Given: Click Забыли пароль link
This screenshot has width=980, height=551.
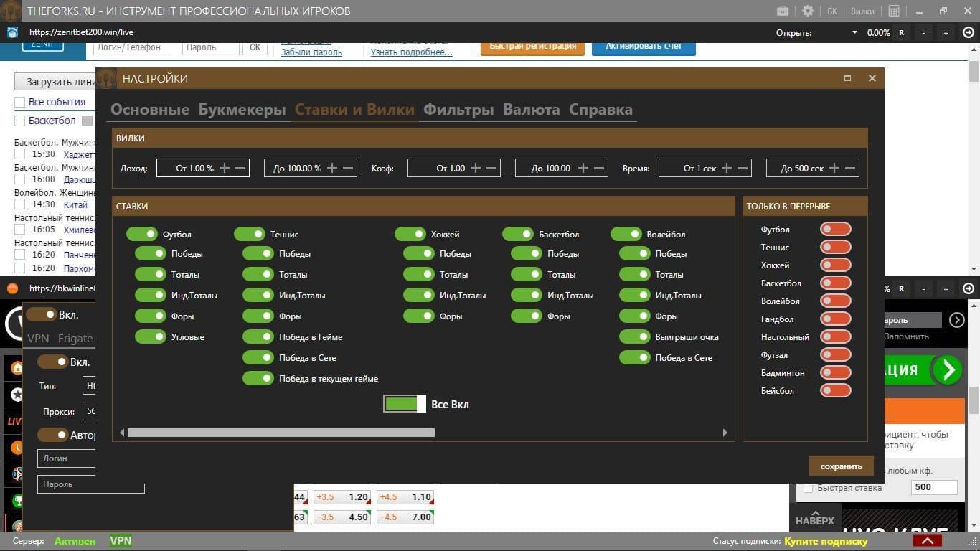Looking at the screenshot, I should 311,52.
